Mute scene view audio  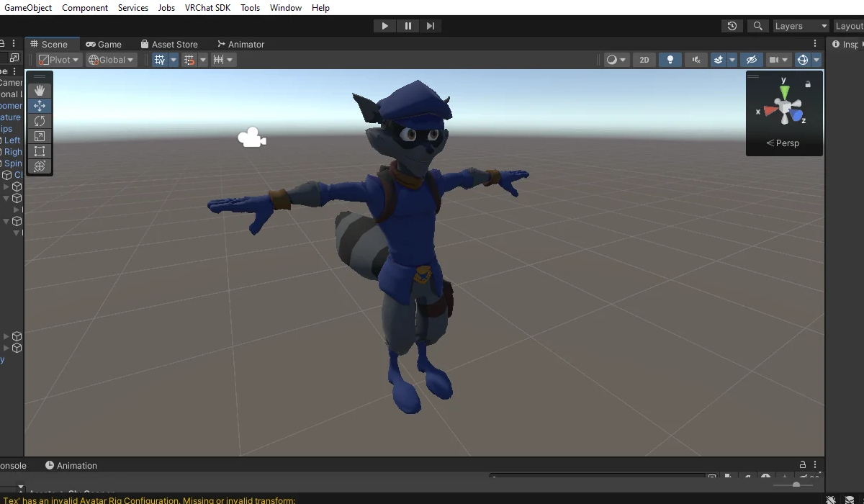pos(696,60)
